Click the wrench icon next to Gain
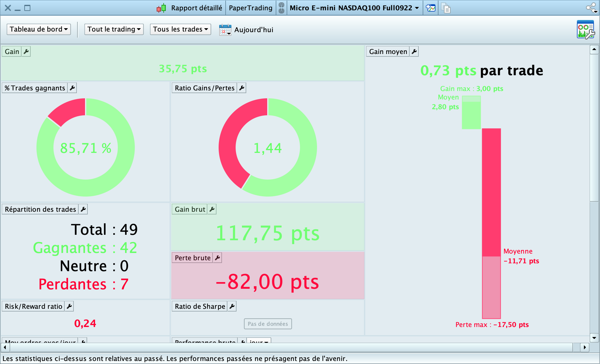 pyautogui.click(x=26, y=52)
